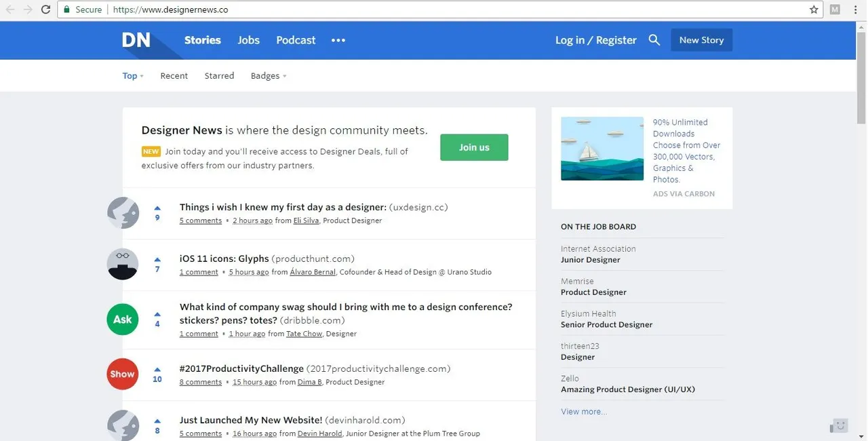Click the red Show badge
The width and height of the screenshot is (868, 441).
(x=123, y=374)
